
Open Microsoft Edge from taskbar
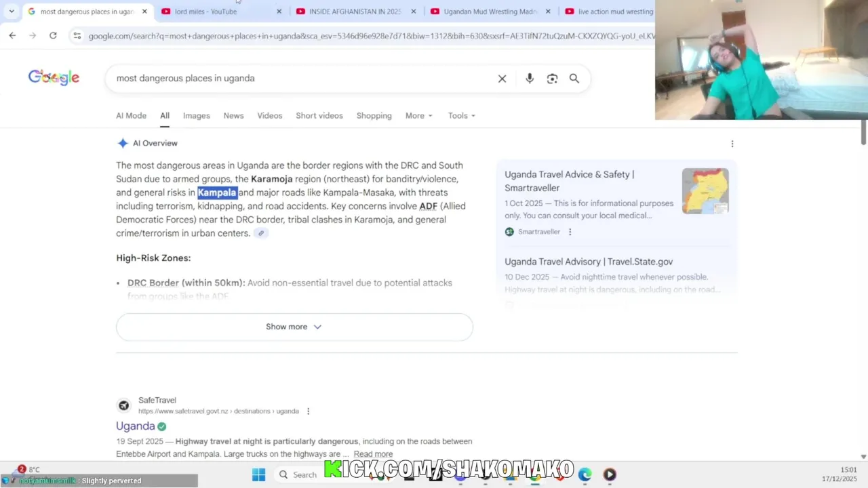(585, 474)
